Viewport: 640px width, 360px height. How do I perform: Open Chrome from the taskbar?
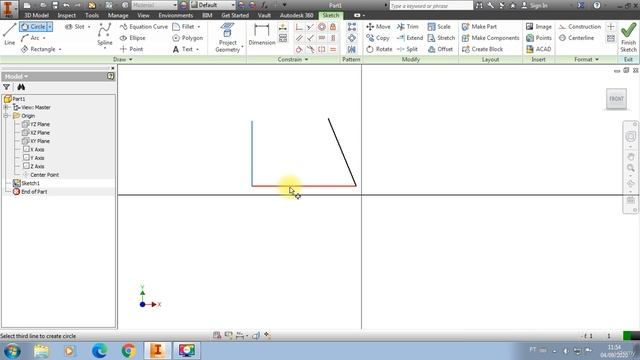128,350
